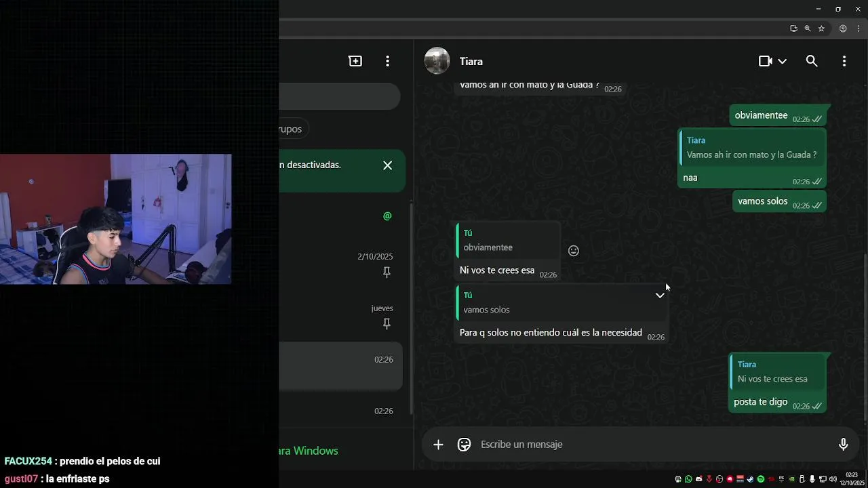Click OBS Studio icon in system tray
The width and height of the screenshot is (868, 488).
[719, 479]
